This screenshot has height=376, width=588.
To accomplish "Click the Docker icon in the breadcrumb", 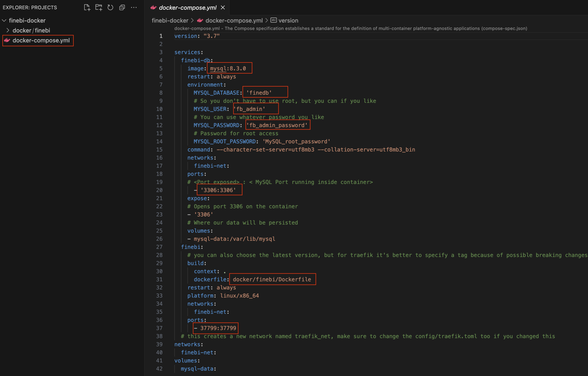I will click(200, 20).
